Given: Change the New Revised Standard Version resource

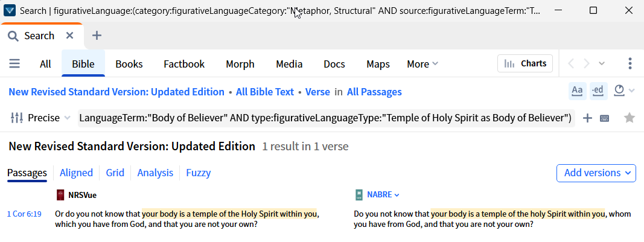Looking at the screenshot, I should click(116, 92).
